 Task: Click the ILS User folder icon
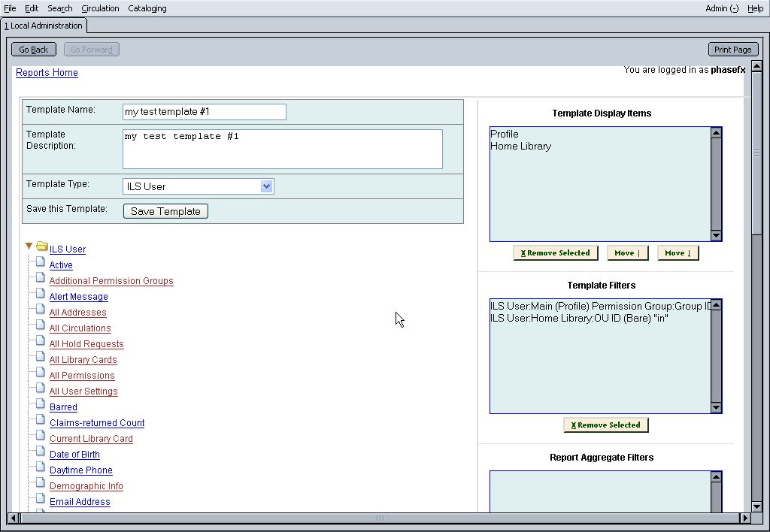(42, 247)
